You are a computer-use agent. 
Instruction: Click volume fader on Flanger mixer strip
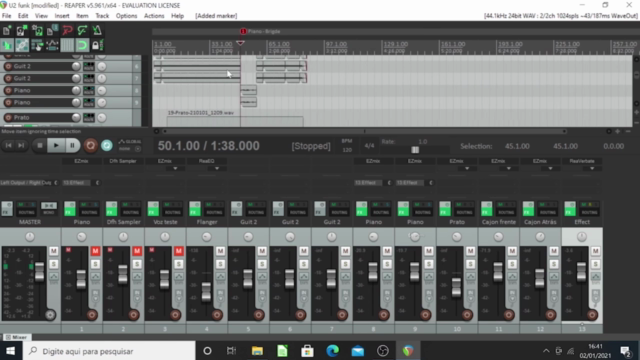[x=206, y=291]
